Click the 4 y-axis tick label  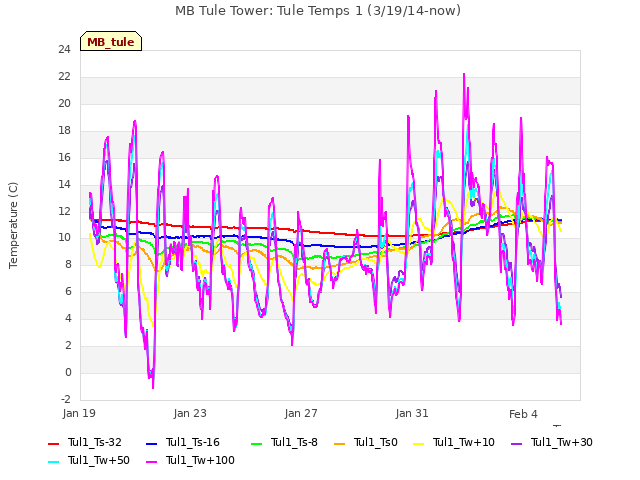coord(68,318)
